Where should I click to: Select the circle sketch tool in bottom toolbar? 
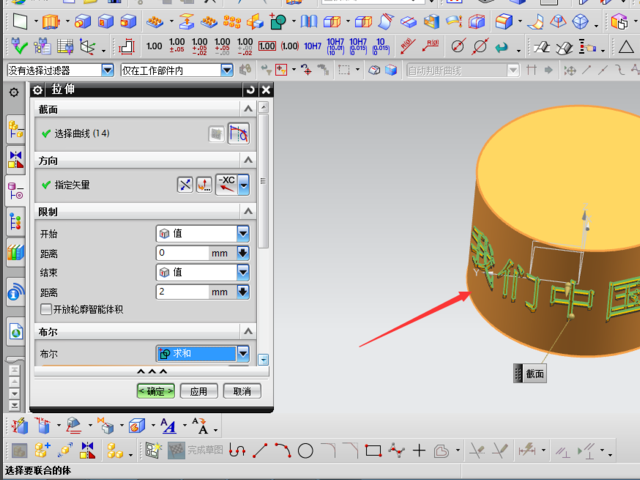click(x=306, y=451)
